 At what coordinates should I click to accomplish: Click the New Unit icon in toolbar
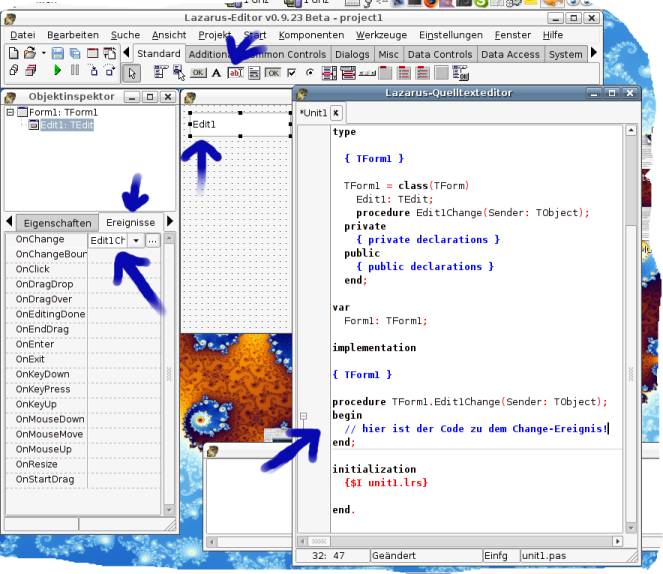(14, 53)
